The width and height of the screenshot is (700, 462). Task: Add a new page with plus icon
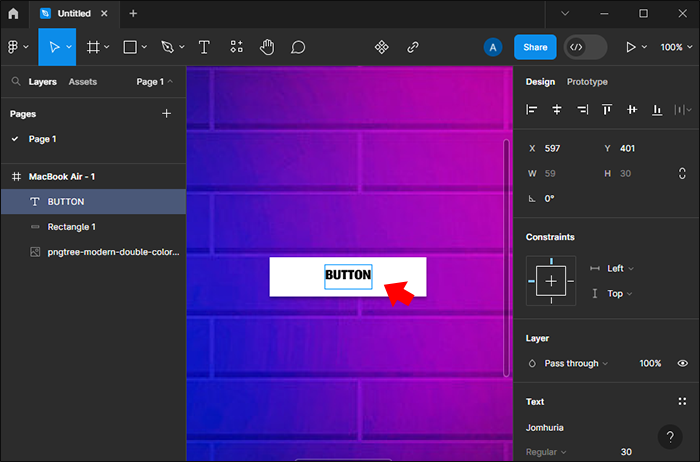click(x=167, y=114)
